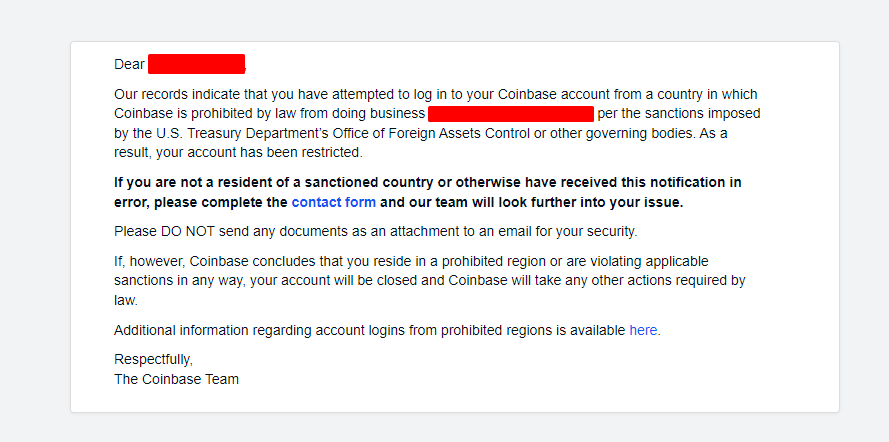Click "Additional information regarding account logins" text
Viewport: 889px width, 442px height.
pyautogui.click(x=268, y=330)
